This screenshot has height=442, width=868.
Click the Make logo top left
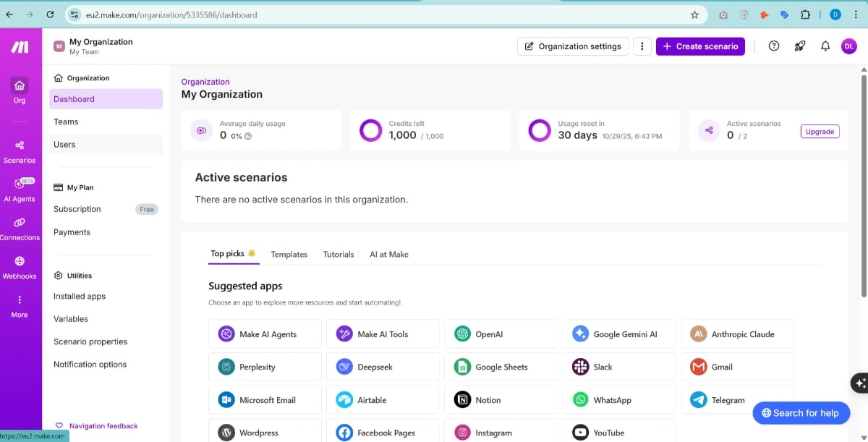[20, 46]
